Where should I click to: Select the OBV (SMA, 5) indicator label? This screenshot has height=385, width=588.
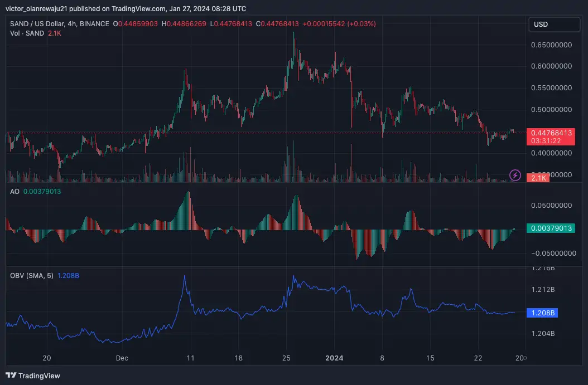[31, 276]
